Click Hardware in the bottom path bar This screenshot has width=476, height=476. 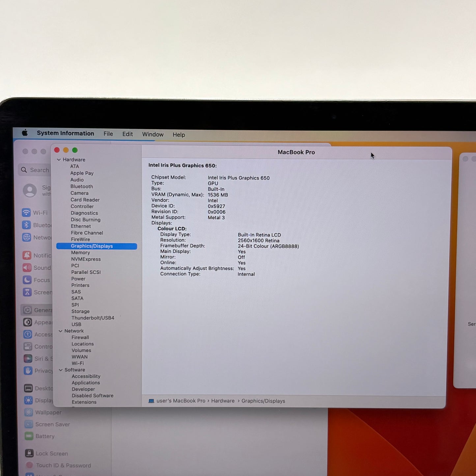point(223,401)
